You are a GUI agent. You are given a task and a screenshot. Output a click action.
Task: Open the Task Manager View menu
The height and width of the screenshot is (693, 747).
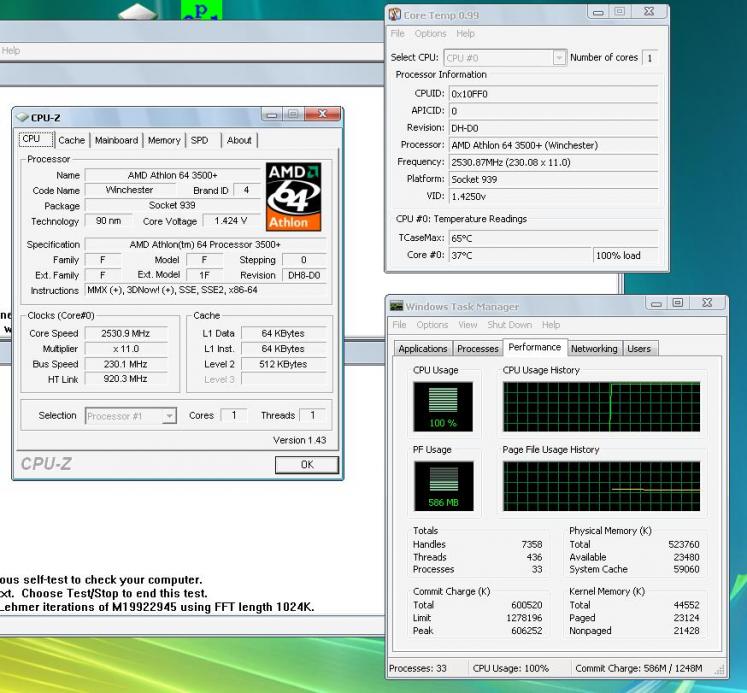[x=468, y=325]
